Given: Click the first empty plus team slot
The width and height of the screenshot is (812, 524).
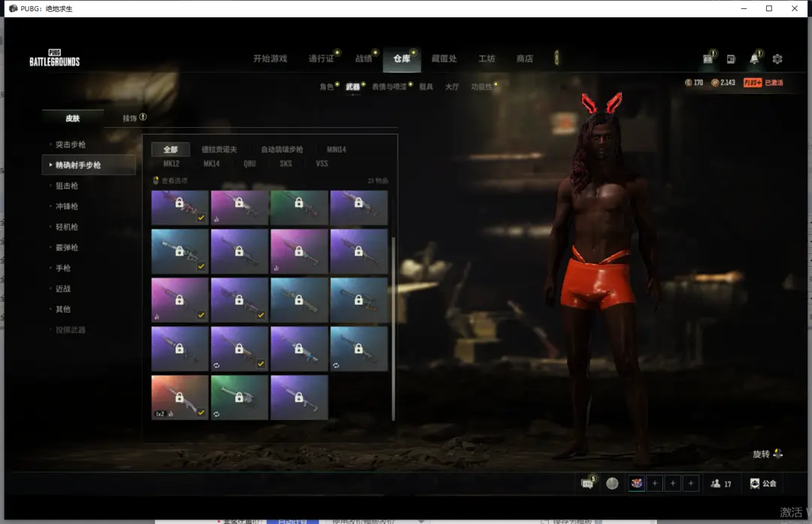Looking at the screenshot, I should click(x=655, y=483).
